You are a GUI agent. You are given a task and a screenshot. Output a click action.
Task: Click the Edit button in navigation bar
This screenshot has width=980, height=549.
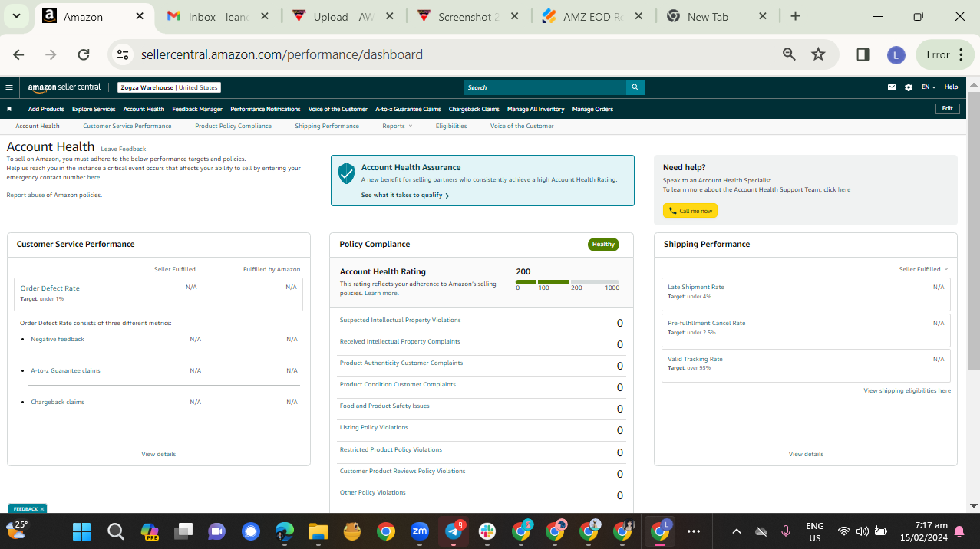point(948,109)
